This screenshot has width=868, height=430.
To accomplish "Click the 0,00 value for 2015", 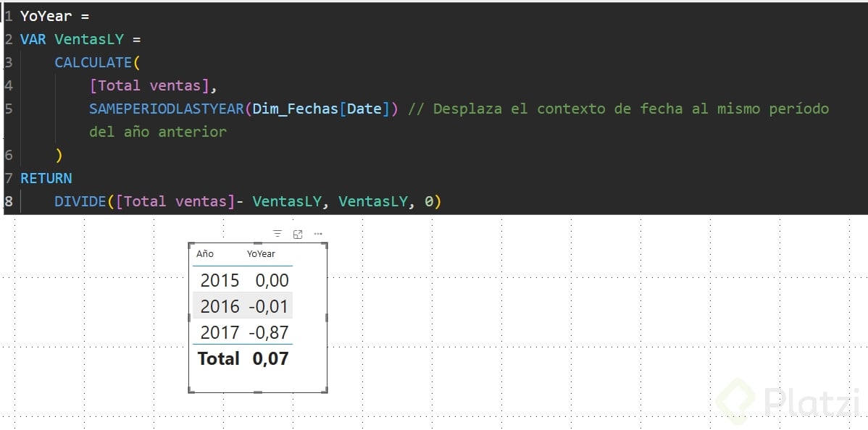I will pyautogui.click(x=272, y=281).
